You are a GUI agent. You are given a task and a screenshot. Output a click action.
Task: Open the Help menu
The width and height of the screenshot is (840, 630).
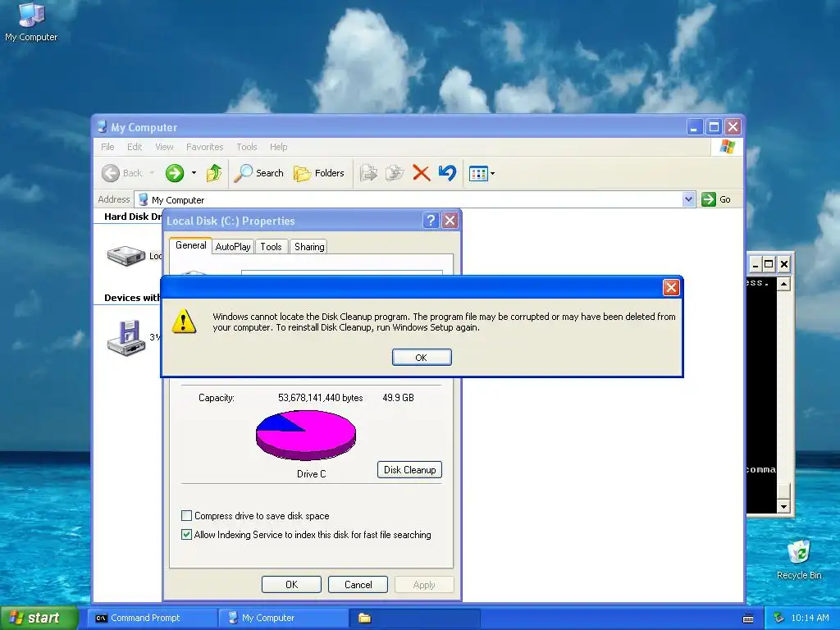279,147
